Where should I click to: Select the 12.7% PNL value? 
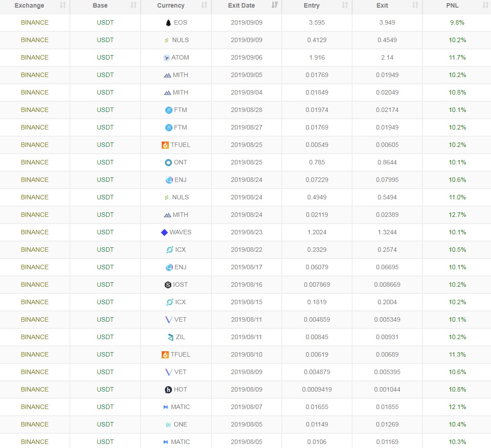pyautogui.click(x=457, y=215)
